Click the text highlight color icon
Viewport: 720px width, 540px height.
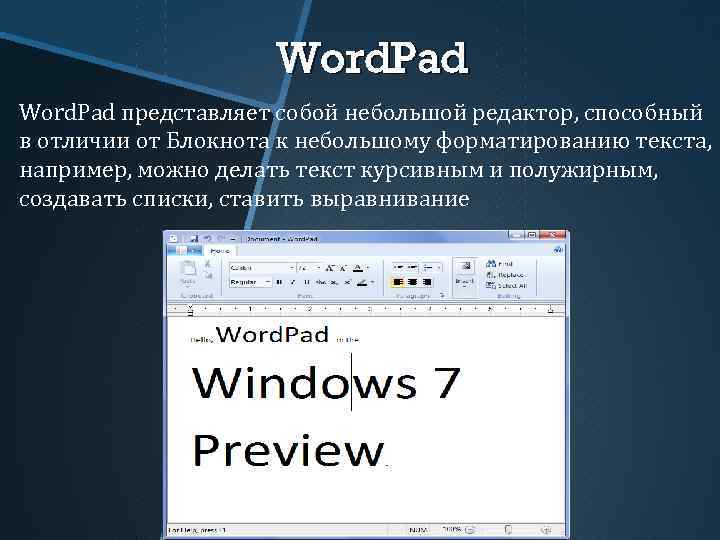click(362, 282)
